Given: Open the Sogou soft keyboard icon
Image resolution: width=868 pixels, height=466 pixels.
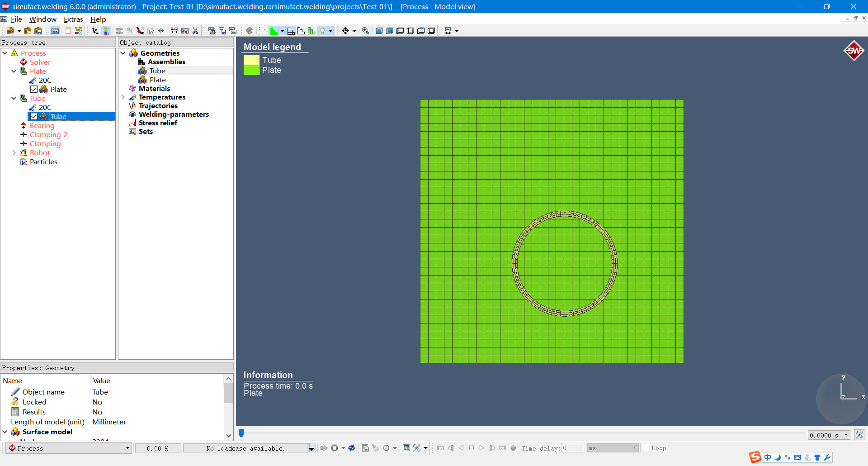Looking at the screenshot, I should pos(797,457).
